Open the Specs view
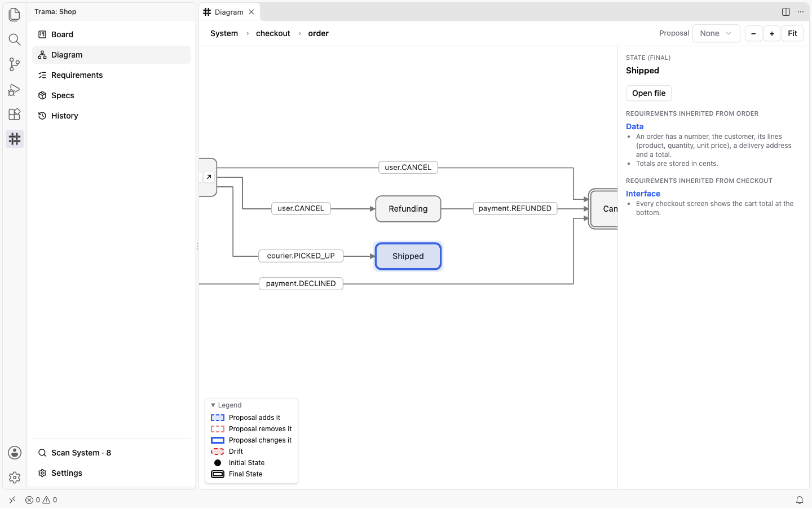Image resolution: width=812 pixels, height=508 pixels. [112, 95]
